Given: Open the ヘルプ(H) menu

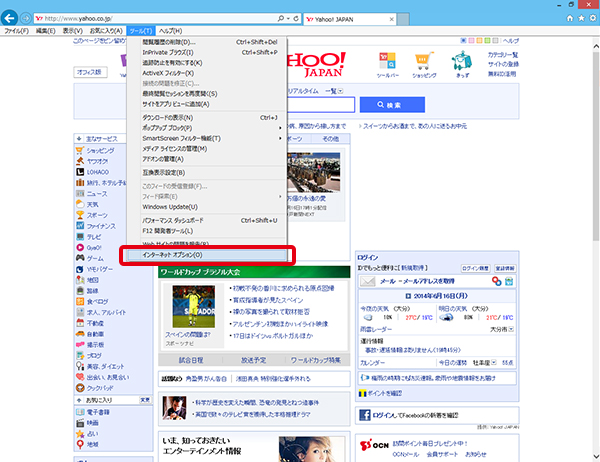Looking at the screenshot, I should tap(170, 31).
